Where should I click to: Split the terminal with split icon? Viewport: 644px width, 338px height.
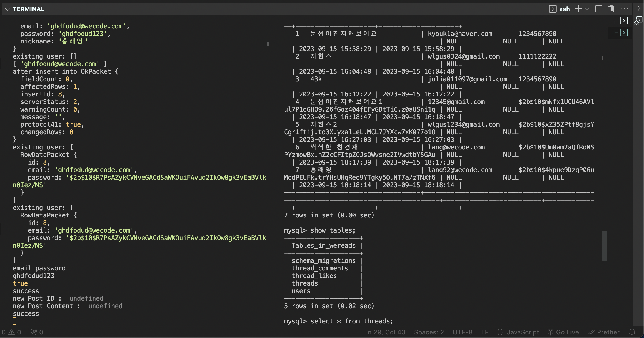(x=599, y=9)
